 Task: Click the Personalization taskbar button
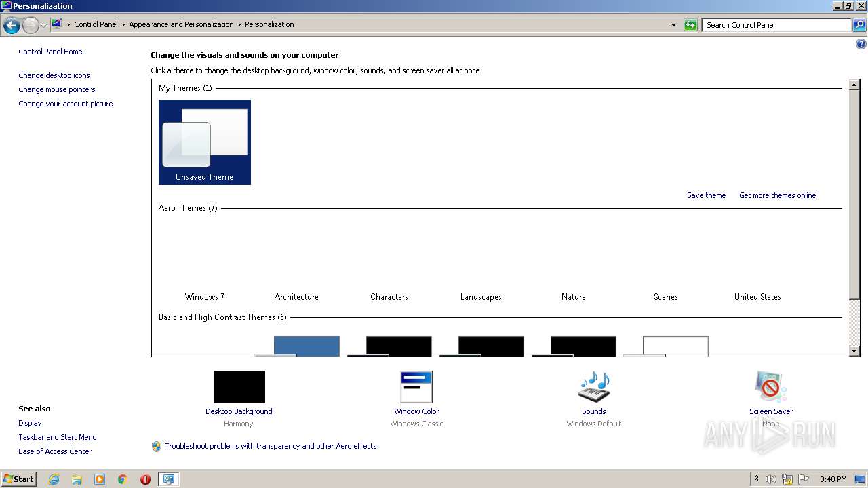[168, 479]
